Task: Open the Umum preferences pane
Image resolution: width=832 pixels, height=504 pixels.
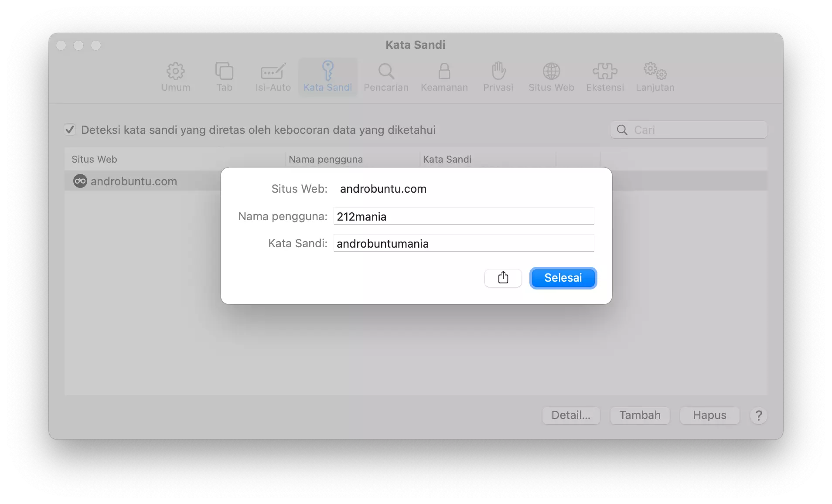Action: [x=175, y=77]
